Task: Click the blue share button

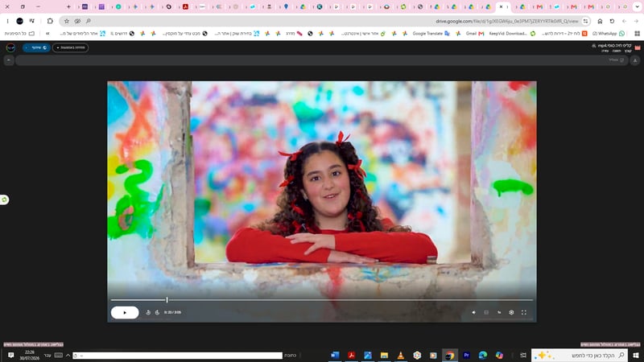Action: pyautogui.click(x=36, y=47)
